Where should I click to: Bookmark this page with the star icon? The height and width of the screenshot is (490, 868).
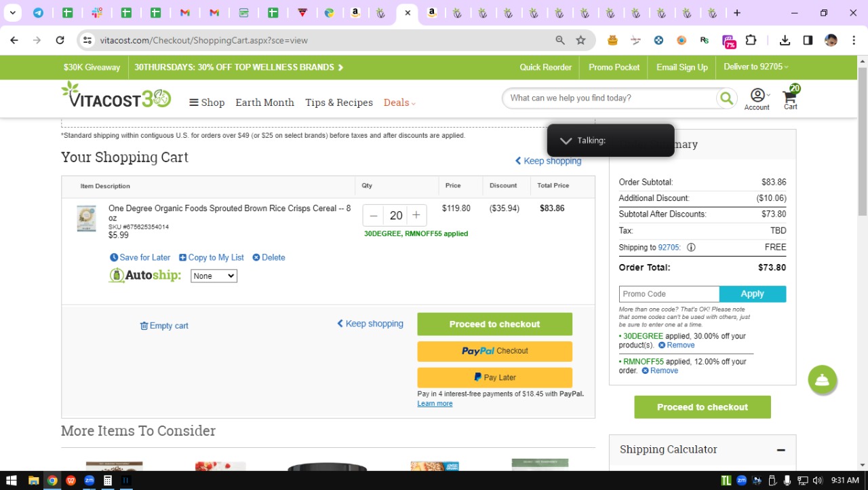pos(580,40)
